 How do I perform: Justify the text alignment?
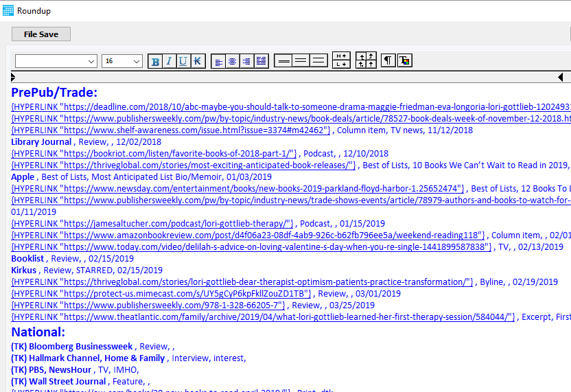tap(261, 61)
